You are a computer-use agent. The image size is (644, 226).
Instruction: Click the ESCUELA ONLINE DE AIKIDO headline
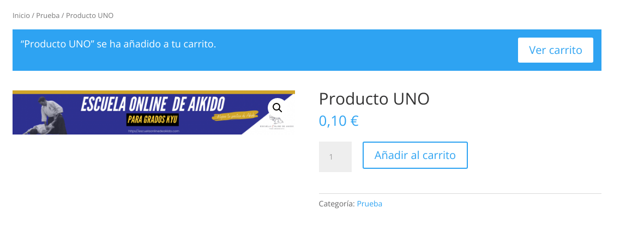click(x=153, y=105)
